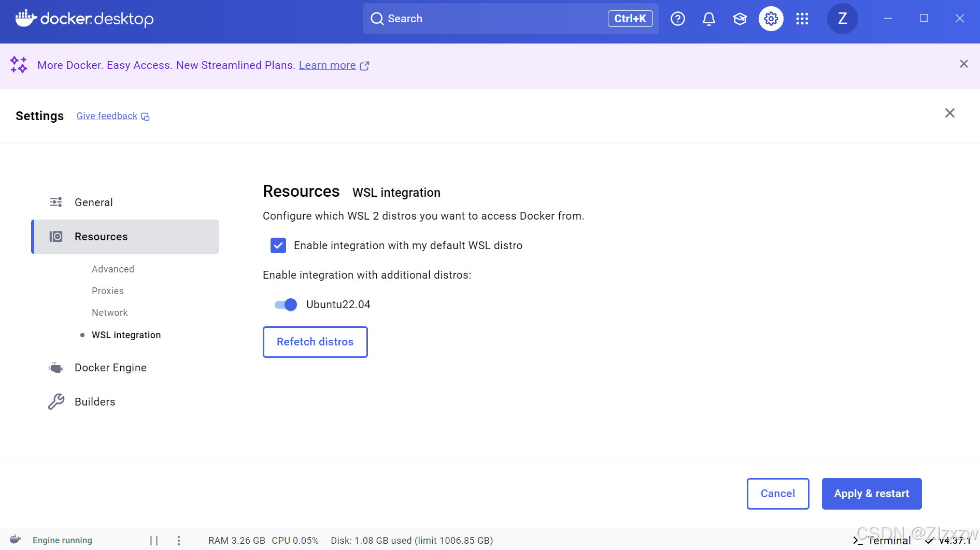Uncheck Enable integration with default WSL distro
Image resolution: width=980 pixels, height=550 pixels.
click(x=278, y=245)
